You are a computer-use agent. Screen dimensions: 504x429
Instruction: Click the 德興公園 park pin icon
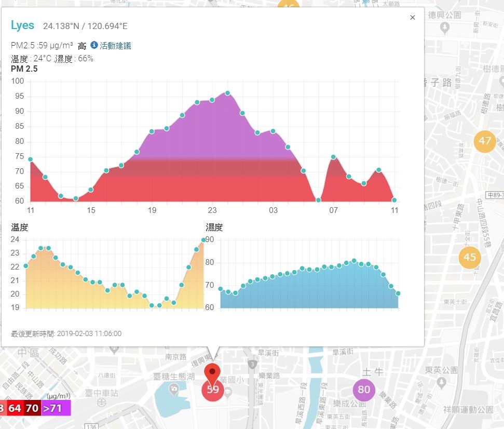(445, 28)
